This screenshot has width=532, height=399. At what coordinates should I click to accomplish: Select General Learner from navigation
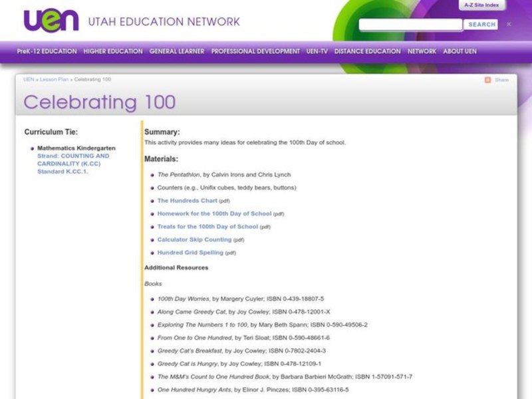coord(176,51)
